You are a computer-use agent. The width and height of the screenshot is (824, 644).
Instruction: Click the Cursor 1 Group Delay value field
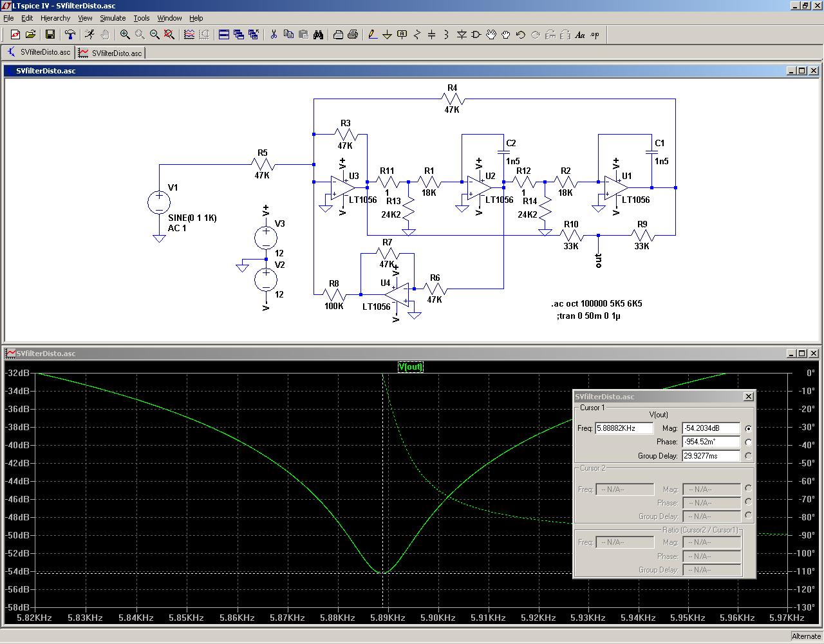pos(711,456)
